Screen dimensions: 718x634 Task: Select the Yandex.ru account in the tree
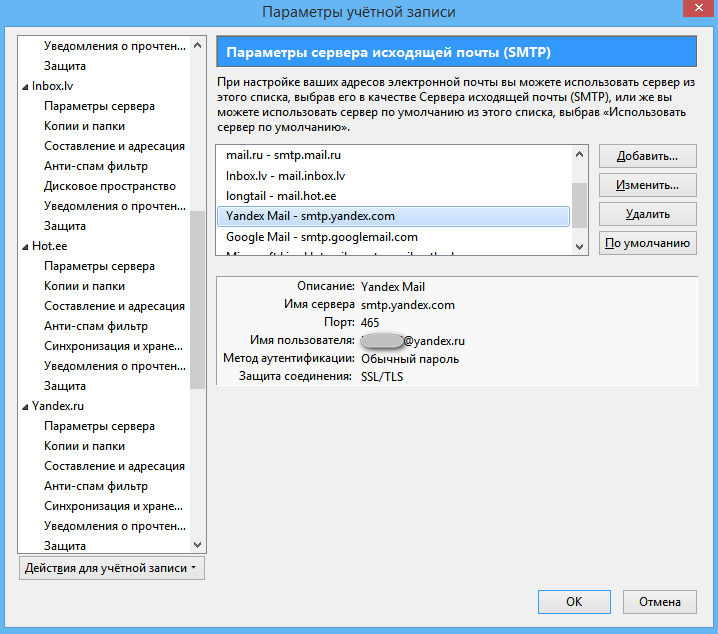tap(58, 406)
